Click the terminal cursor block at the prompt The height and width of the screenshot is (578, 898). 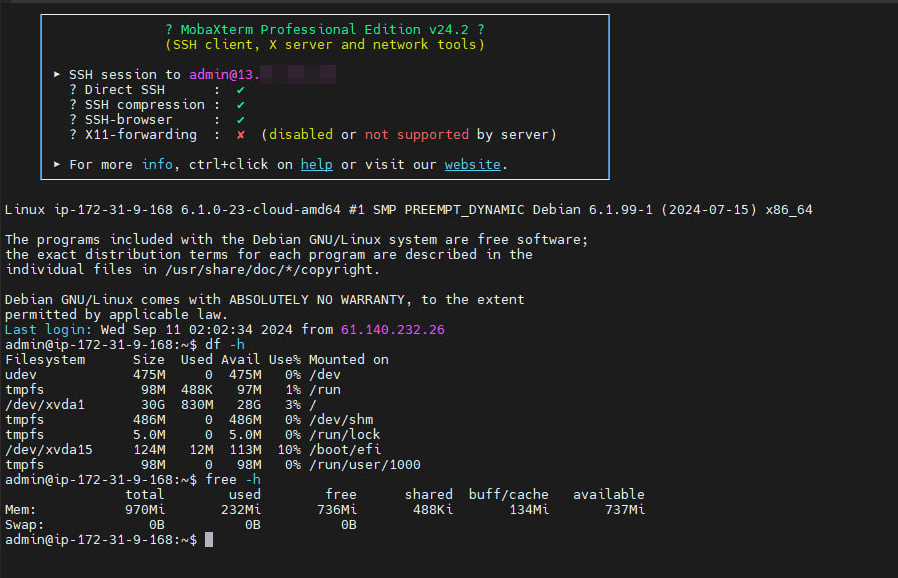(x=209, y=540)
